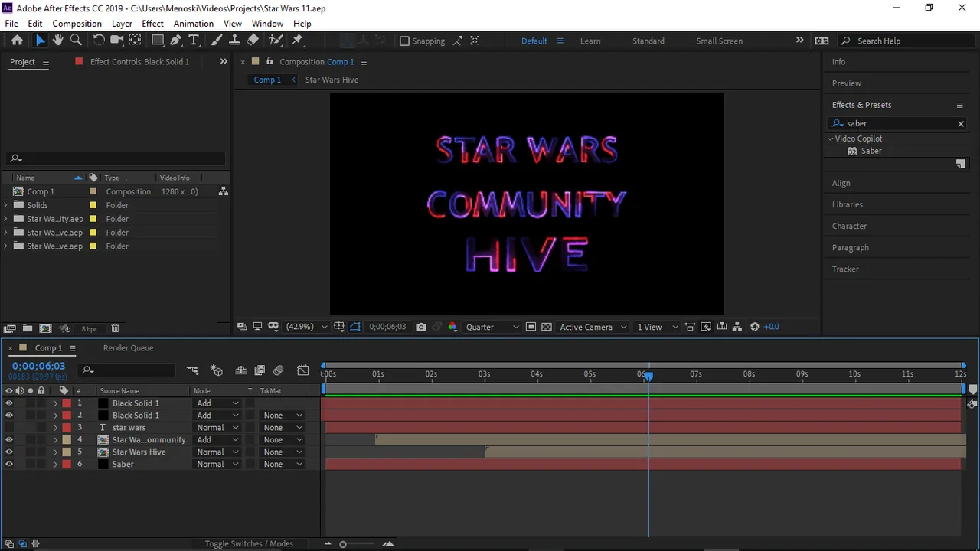Select the Selection arrow tool
980x551 pixels.
[40, 41]
